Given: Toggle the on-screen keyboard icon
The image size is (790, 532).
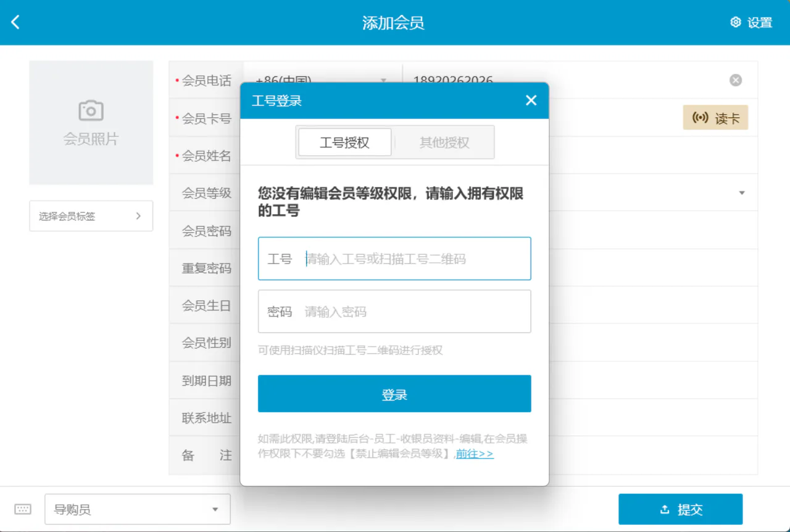Looking at the screenshot, I should (23, 509).
